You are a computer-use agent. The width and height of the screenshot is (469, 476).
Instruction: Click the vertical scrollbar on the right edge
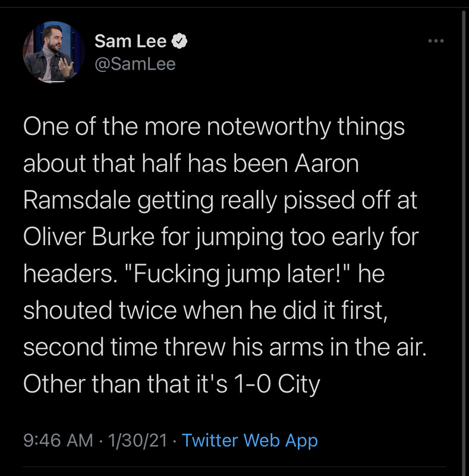click(464, 243)
